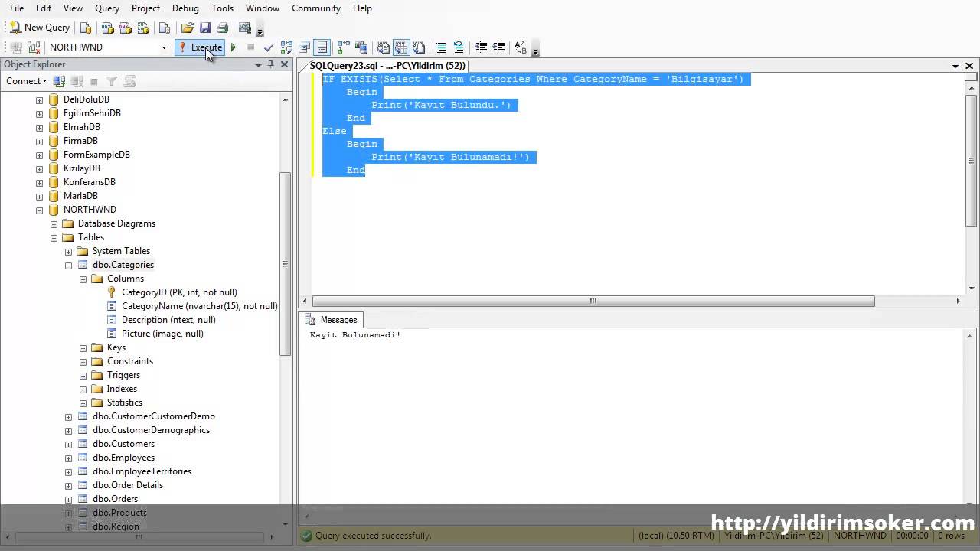Switch to the Messages tab
The image size is (980, 551).
click(x=332, y=320)
